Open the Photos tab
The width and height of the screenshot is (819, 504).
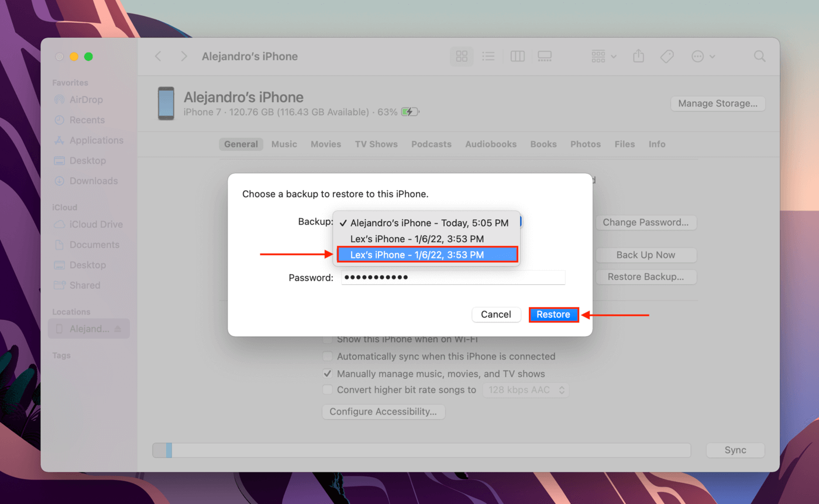(x=586, y=144)
